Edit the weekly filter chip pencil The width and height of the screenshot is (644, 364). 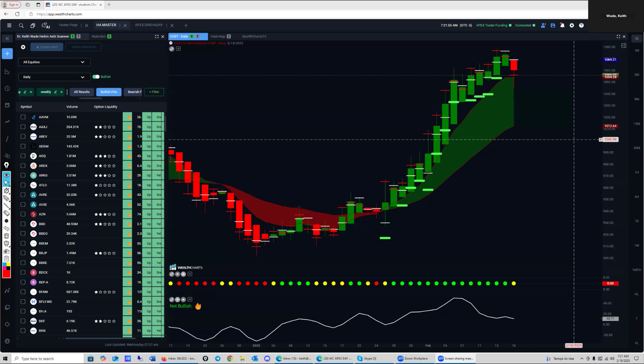coord(55,92)
